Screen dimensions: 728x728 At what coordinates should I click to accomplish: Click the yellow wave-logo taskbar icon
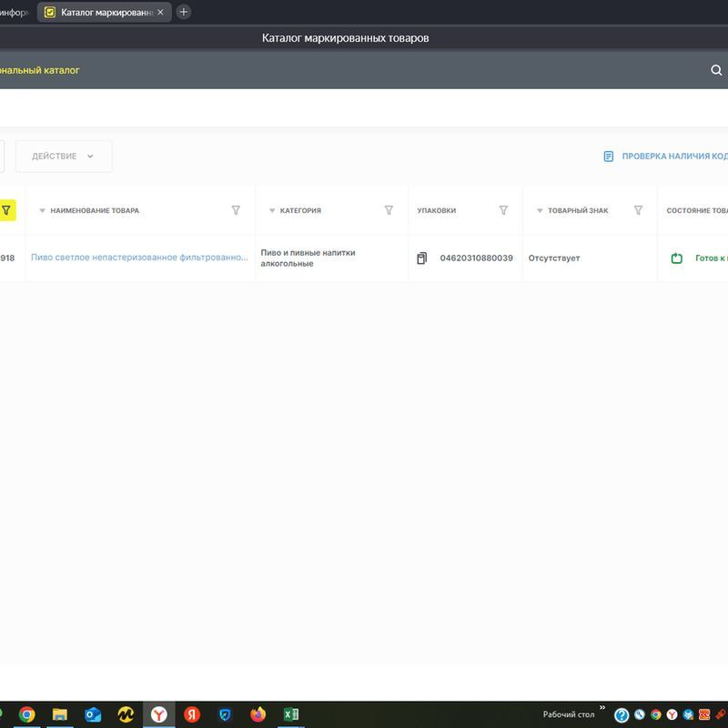[126, 714]
